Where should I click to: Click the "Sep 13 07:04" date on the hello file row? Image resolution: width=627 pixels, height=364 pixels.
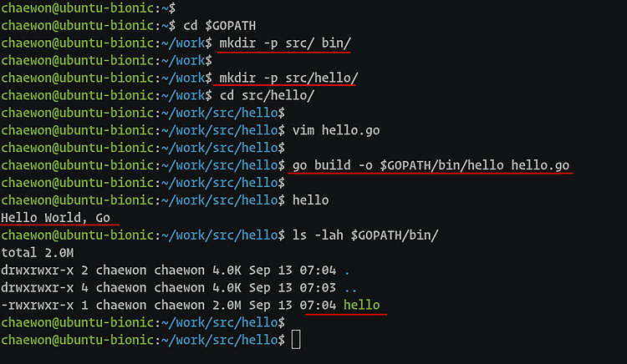pos(293,306)
